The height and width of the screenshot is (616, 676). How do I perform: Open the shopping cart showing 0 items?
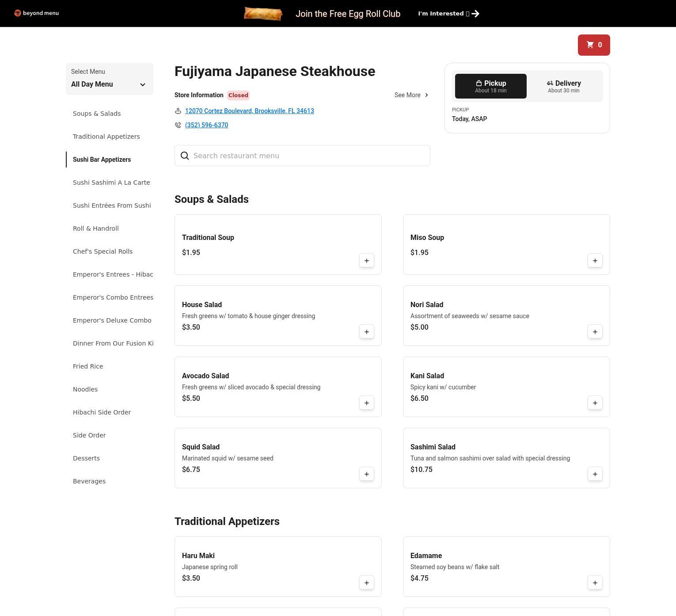(594, 45)
